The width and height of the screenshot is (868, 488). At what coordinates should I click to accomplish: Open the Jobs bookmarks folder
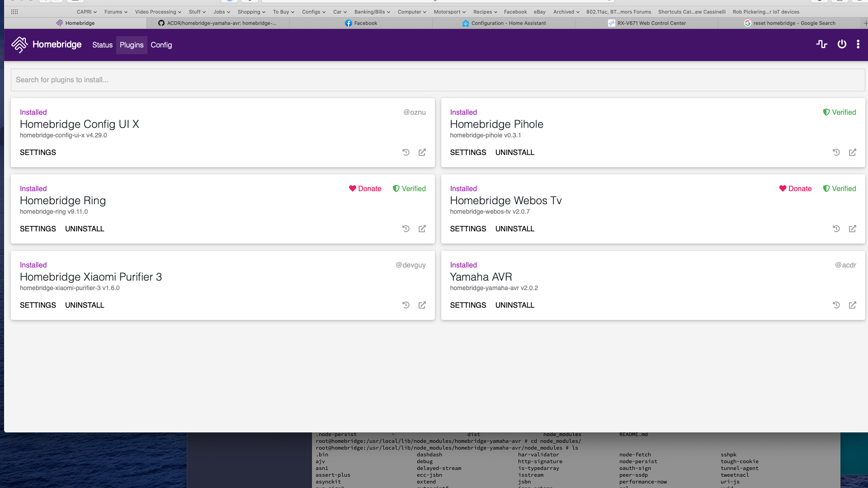(x=222, y=12)
